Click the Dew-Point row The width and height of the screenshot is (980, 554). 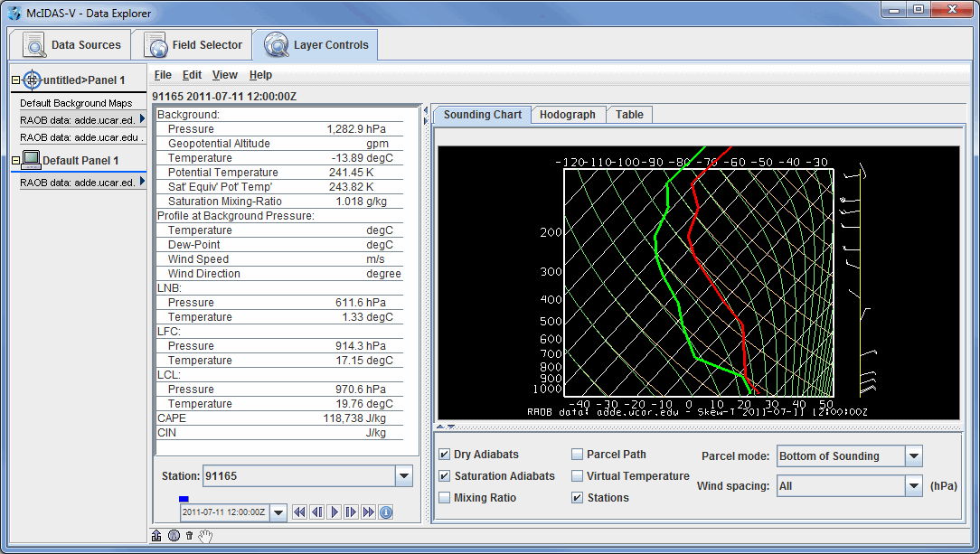(x=279, y=245)
